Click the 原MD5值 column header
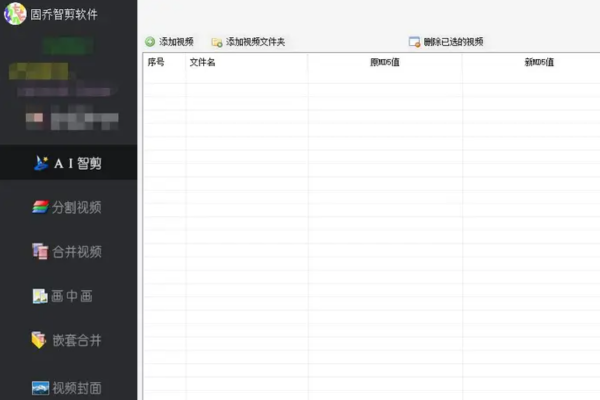The width and height of the screenshot is (600, 400). [384, 62]
